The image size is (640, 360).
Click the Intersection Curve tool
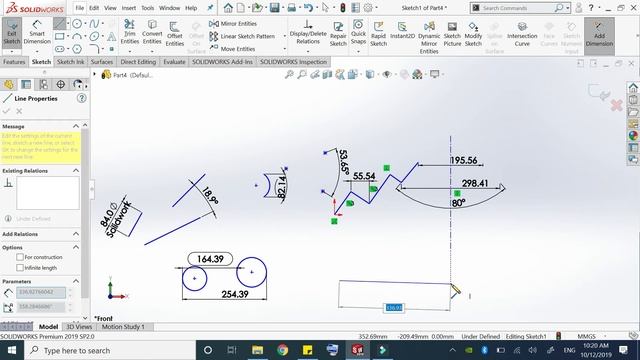point(522,33)
